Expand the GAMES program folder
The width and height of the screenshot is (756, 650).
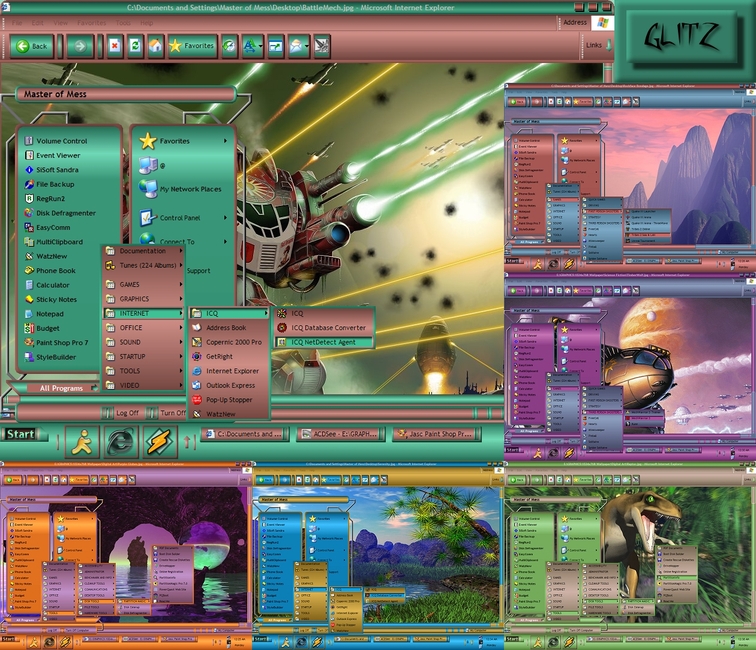[x=143, y=284]
